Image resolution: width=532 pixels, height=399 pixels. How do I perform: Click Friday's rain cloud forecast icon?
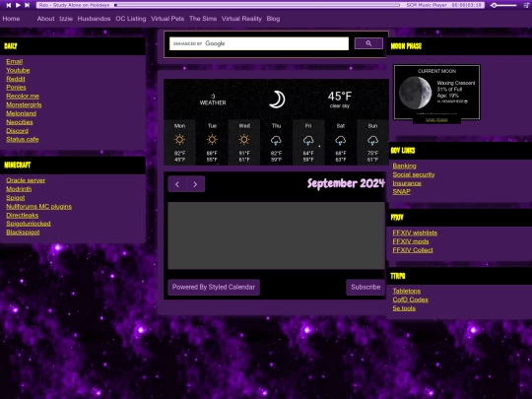pos(308,140)
